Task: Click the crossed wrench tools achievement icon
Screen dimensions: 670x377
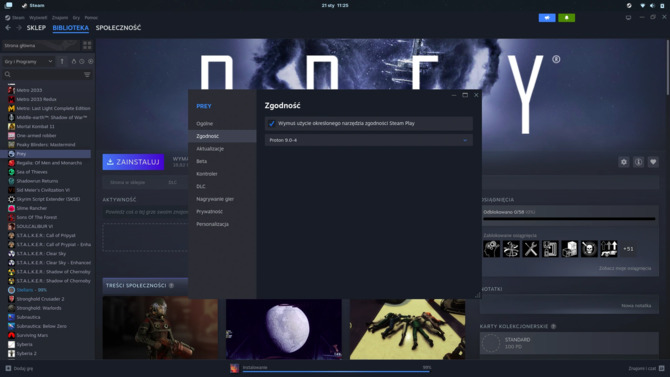Action: pyautogui.click(x=531, y=249)
